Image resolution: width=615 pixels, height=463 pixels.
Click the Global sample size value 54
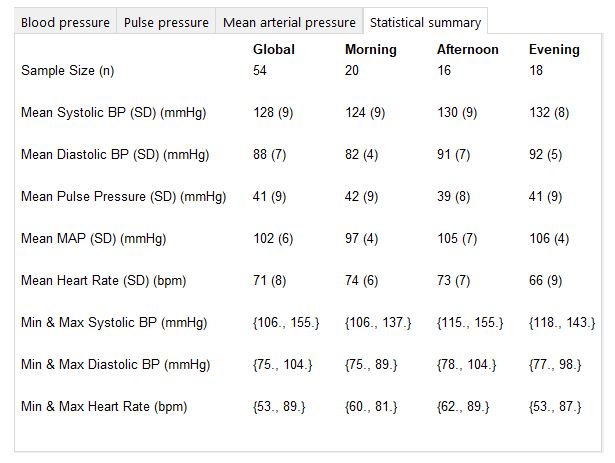[261, 71]
